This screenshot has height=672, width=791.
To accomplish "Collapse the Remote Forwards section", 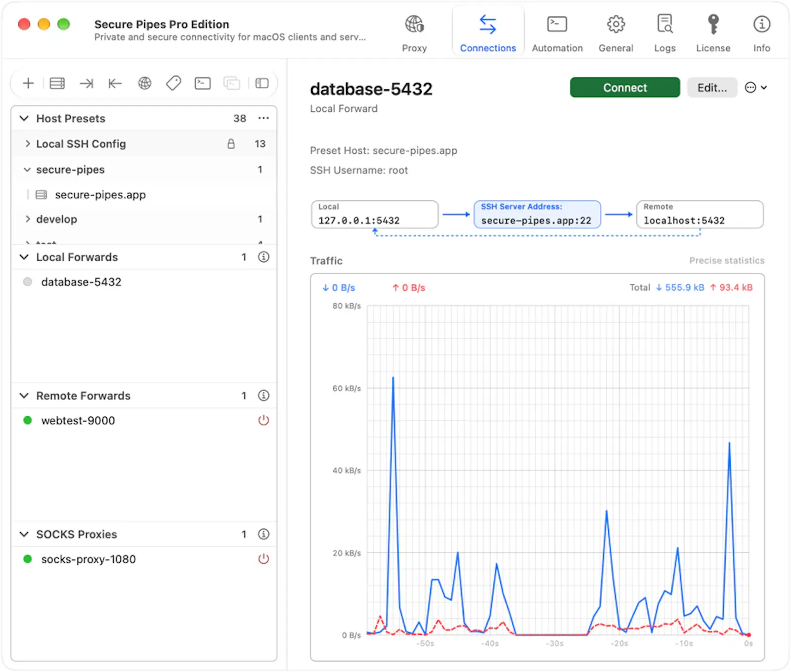I will 24,396.
